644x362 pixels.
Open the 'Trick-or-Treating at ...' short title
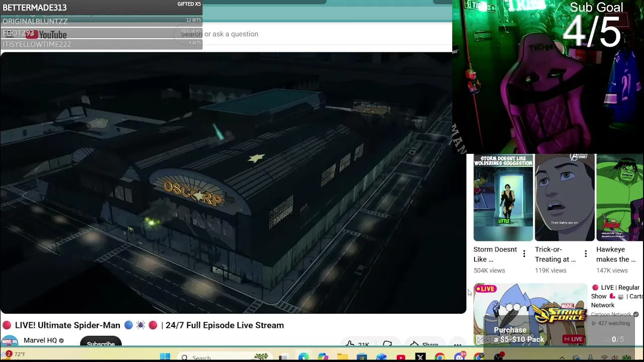(x=555, y=254)
